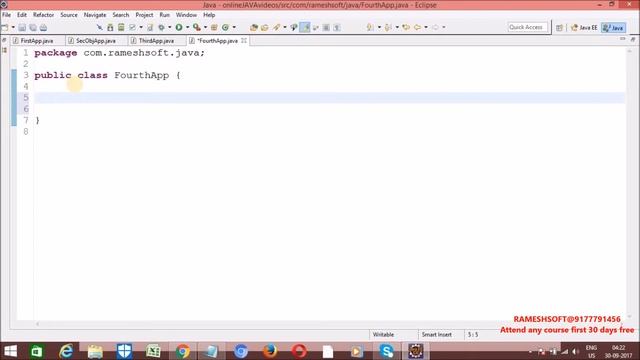Click the Print icon in toolbar
This screenshot has width=640, height=360.
[43, 27]
